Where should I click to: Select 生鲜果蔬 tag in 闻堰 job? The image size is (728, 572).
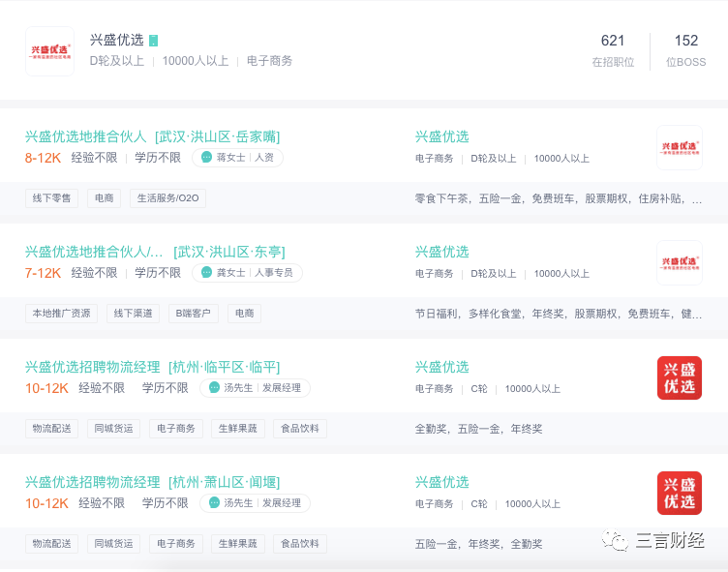pyautogui.click(x=238, y=544)
